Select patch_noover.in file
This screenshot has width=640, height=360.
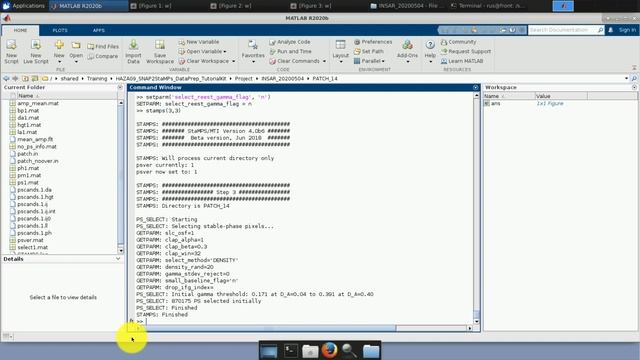point(38,161)
